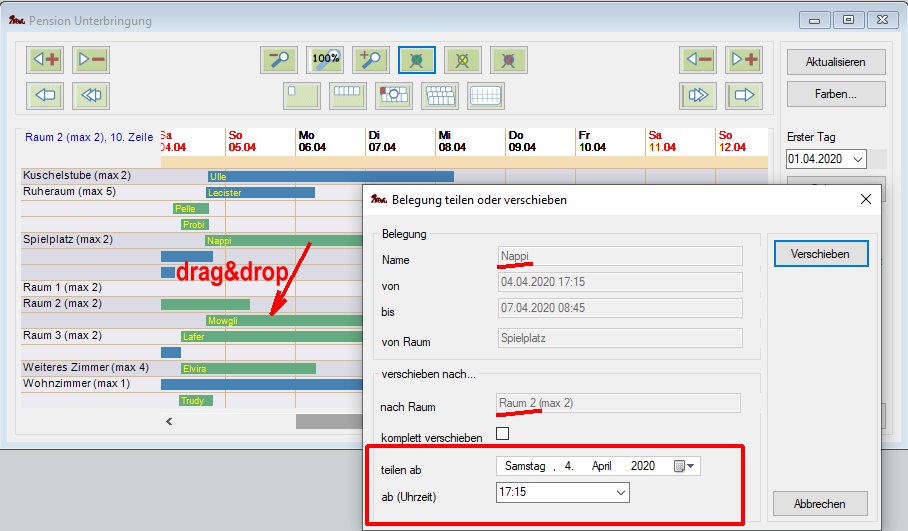This screenshot has height=531, width=908.
Task: Click the single right arrow scroll icon
Action: point(744,96)
